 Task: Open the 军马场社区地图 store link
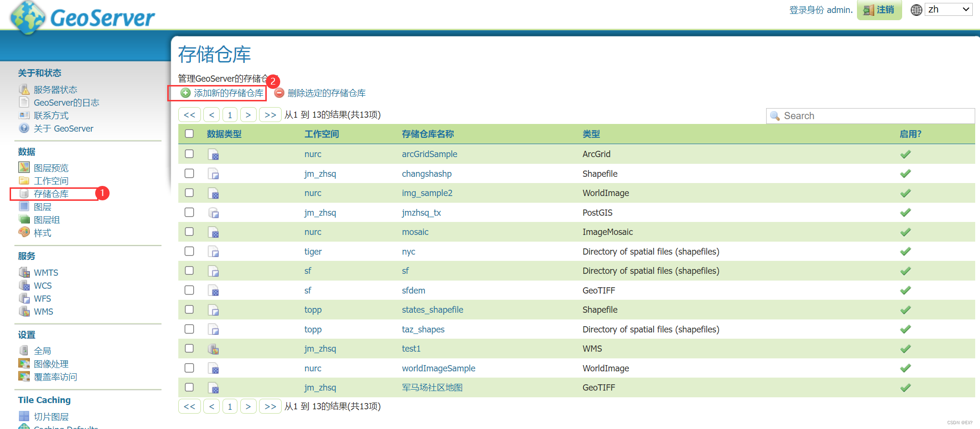432,388
